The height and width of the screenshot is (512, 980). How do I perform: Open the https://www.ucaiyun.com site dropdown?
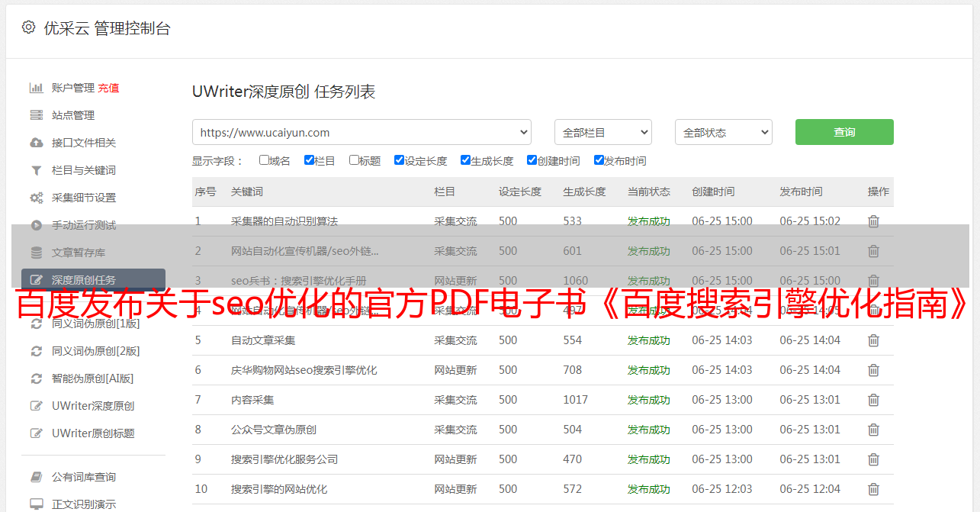click(361, 132)
